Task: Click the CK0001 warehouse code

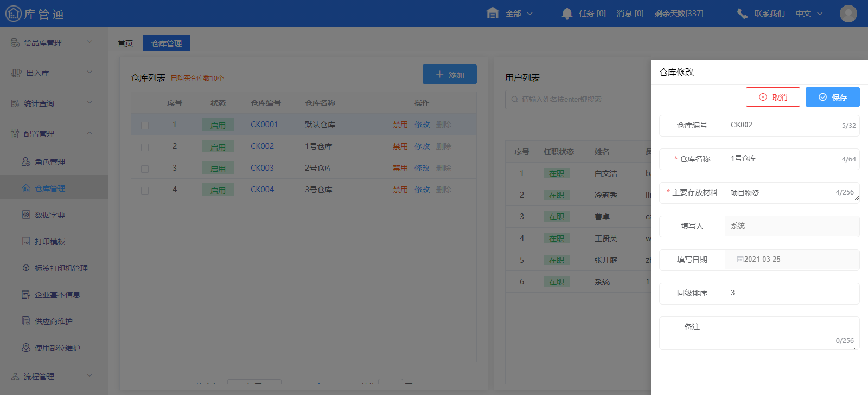Action: [x=264, y=125]
